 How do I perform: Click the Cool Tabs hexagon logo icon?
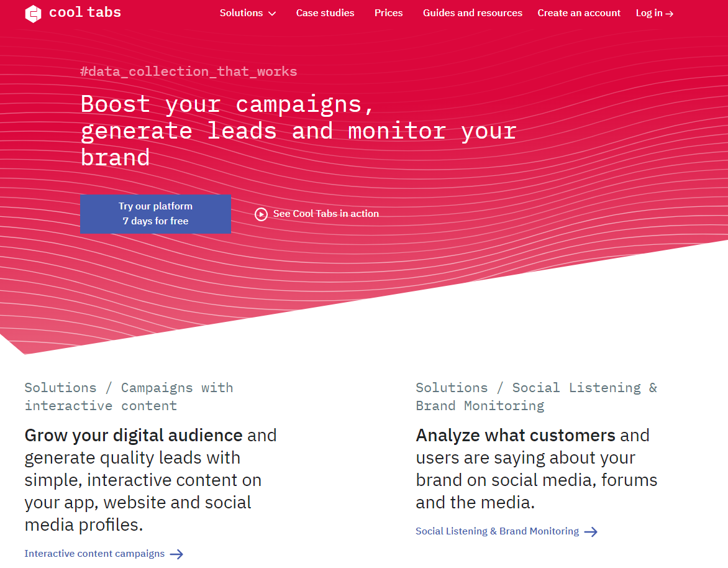click(x=33, y=14)
